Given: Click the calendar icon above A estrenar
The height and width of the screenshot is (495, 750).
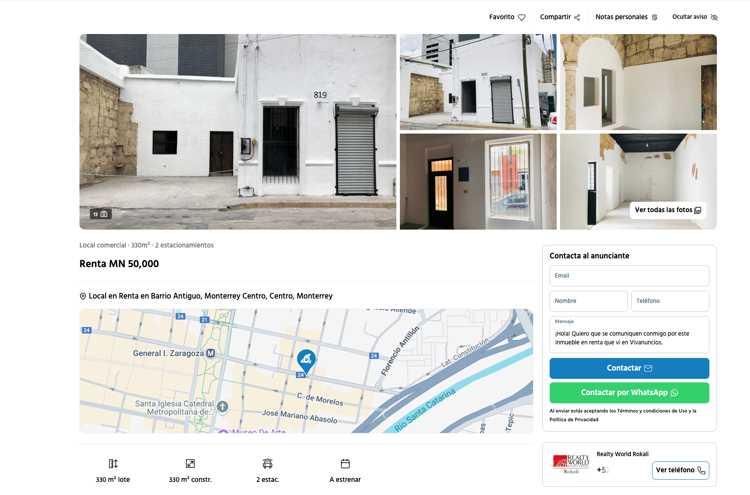Looking at the screenshot, I should 345,463.
